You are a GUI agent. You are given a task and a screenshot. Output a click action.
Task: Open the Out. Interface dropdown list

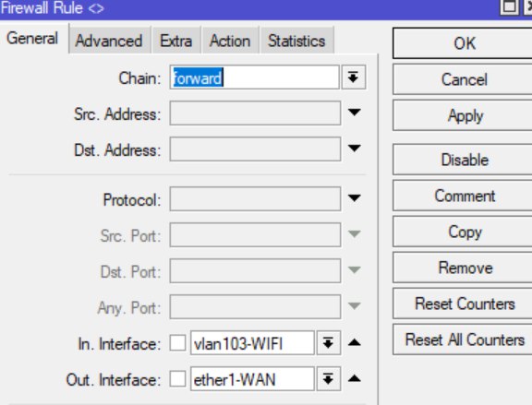(328, 379)
